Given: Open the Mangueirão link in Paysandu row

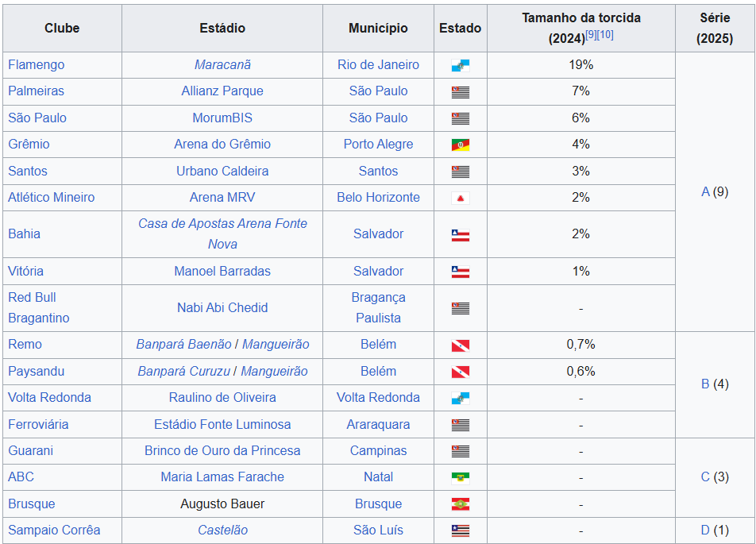Looking at the screenshot, I should [274, 372].
